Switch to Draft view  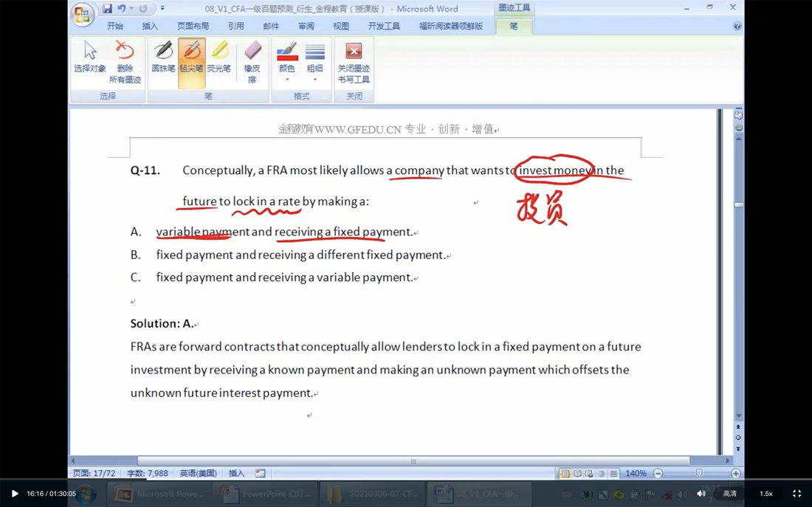click(613, 473)
